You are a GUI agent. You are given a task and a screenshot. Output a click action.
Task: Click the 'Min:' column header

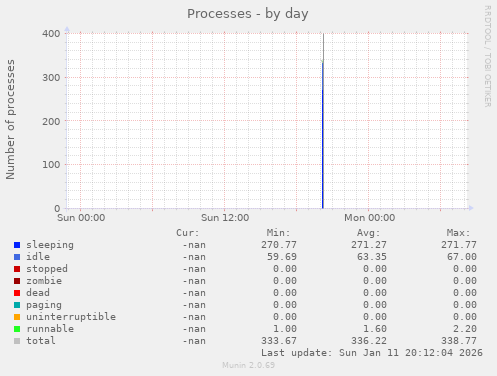pyautogui.click(x=278, y=233)
